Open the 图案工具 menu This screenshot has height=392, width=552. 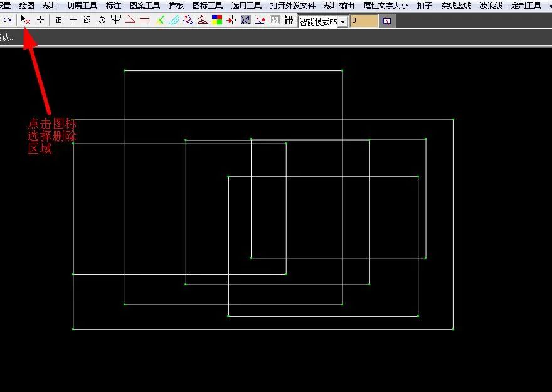145,6
